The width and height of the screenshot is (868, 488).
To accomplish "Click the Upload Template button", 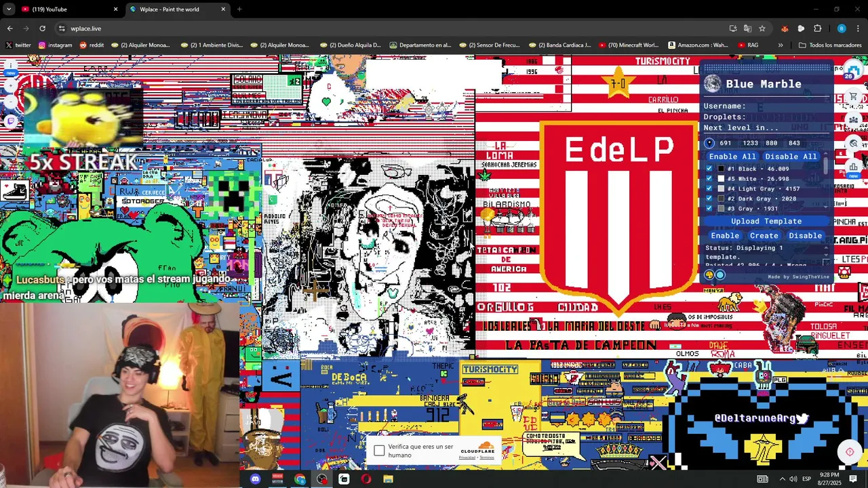I will click(766, 222).
